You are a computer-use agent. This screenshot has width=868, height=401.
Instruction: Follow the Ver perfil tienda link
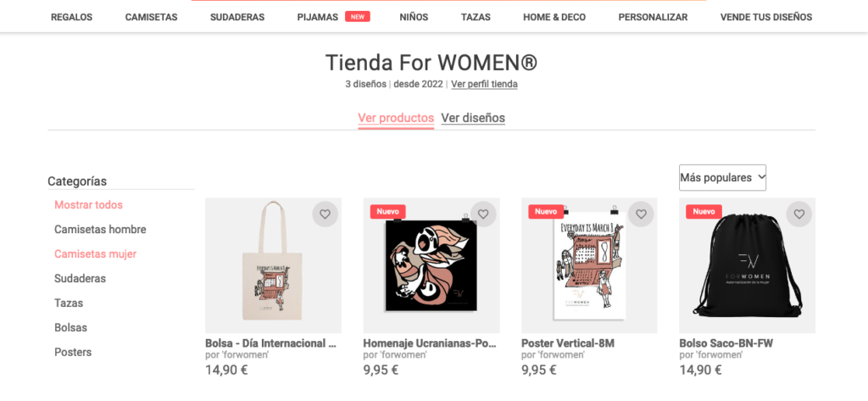pyautogui.click(x=484, y=84)
